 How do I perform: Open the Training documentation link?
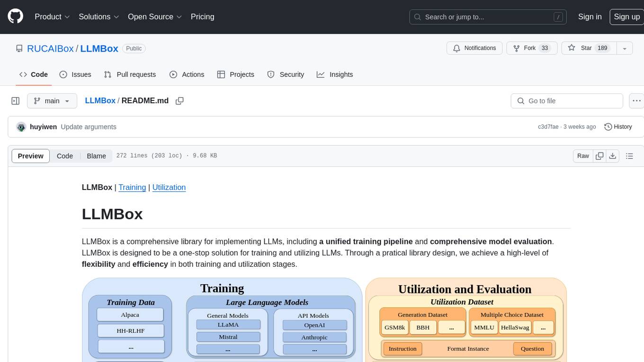pyautogui.click(x=132, y=187)
